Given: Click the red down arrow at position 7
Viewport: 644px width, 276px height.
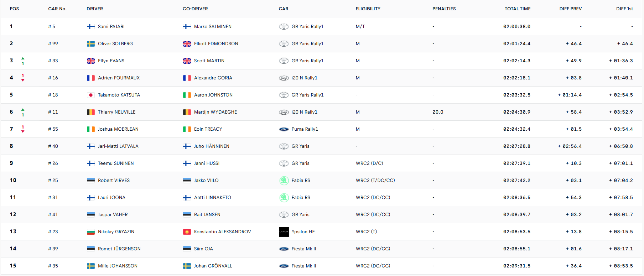Looking at the screenshot, I should coord(23,131).
